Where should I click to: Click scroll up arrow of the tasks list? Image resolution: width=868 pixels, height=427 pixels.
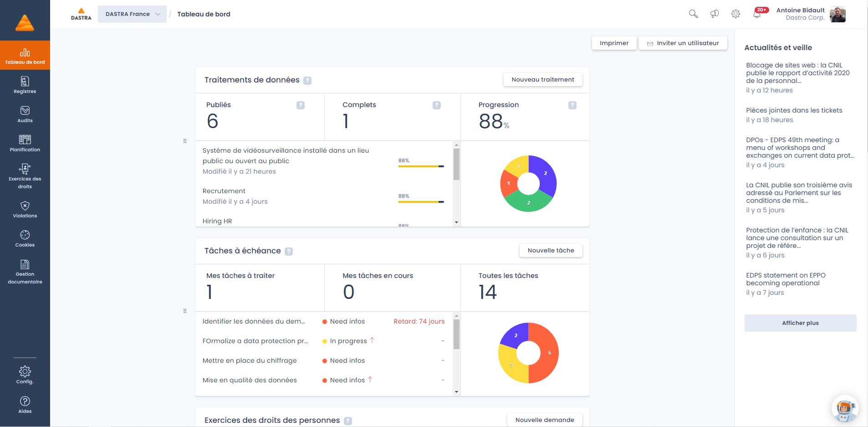[x=457, y=316]
